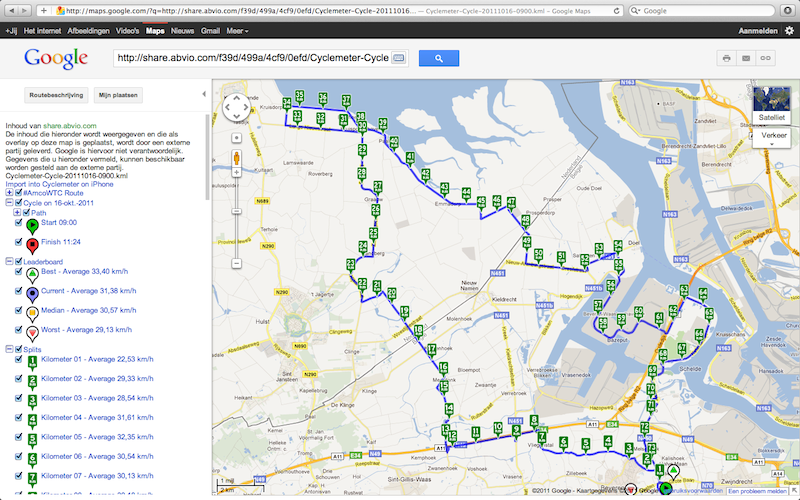The image size is (800, 500).
Task: Click Import into Cyclemeter on iPhone link
Action: click(60, 184)
